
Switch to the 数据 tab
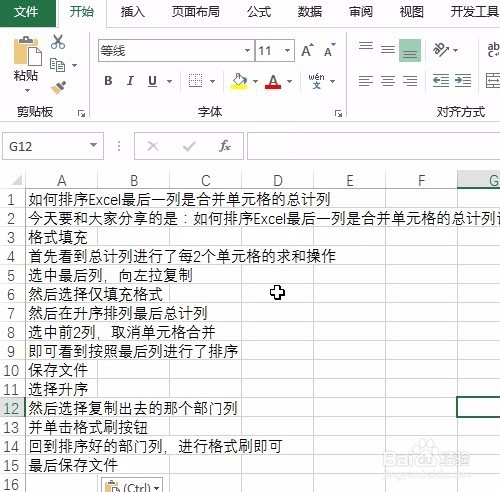[x=310, y=12]
